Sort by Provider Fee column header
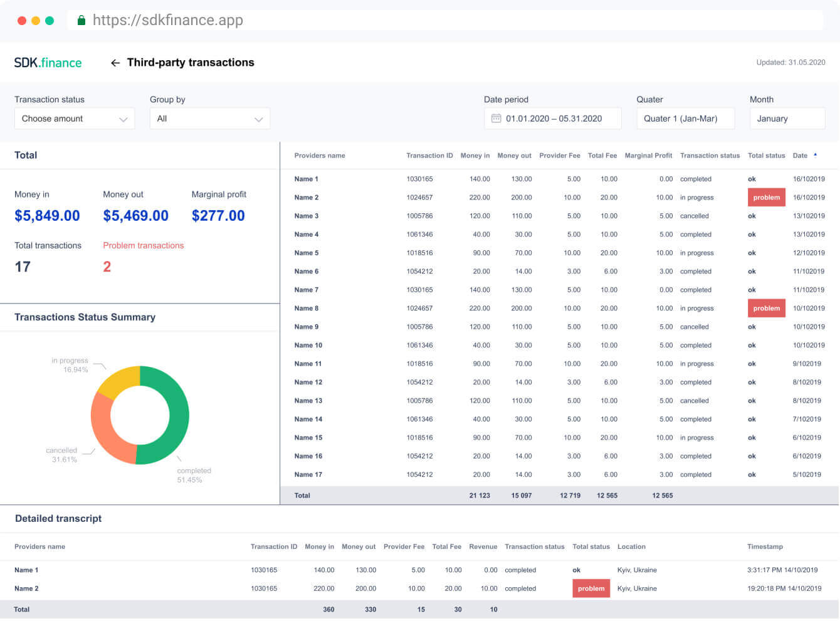The height and width of the screenshot is (621, 840). tap(560, 156)
